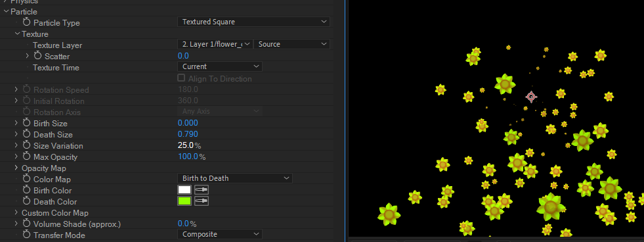
Task: Select the Texture Time label
Action: click(x=56, y=68)
